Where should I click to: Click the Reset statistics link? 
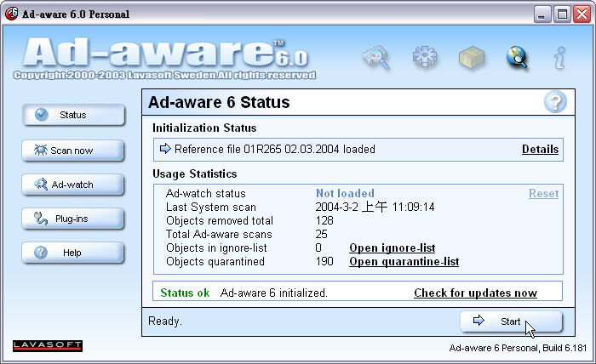click(x=543, y=194)
